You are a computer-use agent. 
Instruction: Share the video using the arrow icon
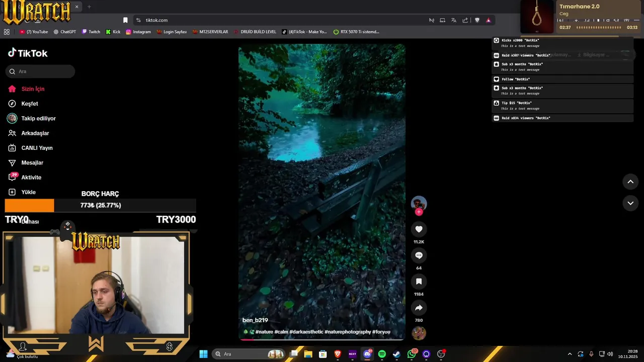419,308
